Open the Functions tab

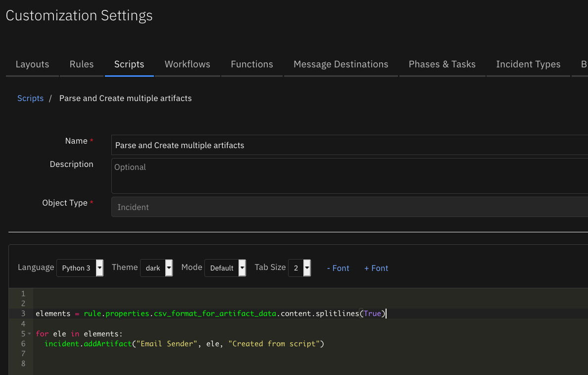coord(251,64)
